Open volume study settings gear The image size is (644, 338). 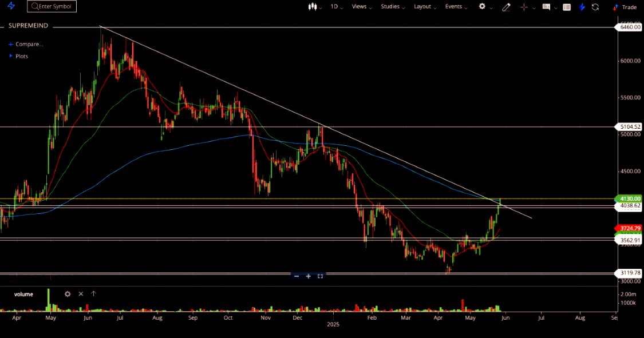68,294
